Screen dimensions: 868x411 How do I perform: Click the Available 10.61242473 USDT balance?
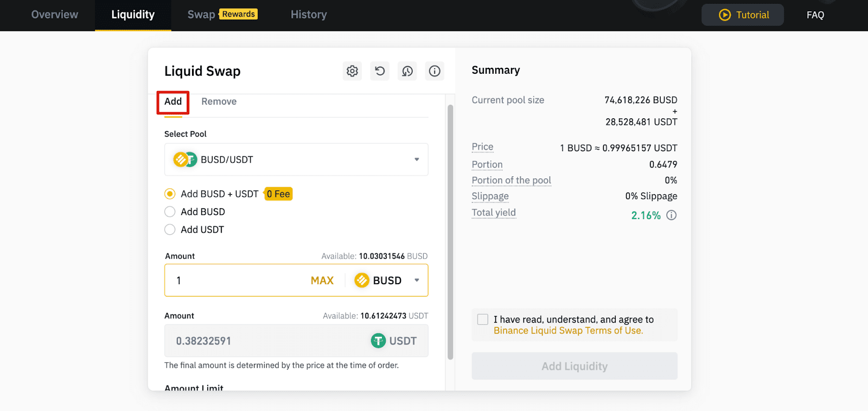point(375,316)
